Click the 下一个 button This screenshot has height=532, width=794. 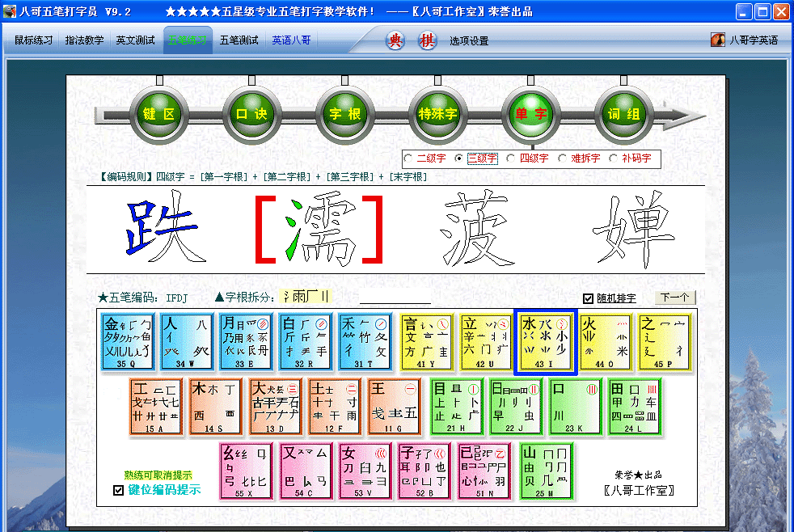point(674,298)
